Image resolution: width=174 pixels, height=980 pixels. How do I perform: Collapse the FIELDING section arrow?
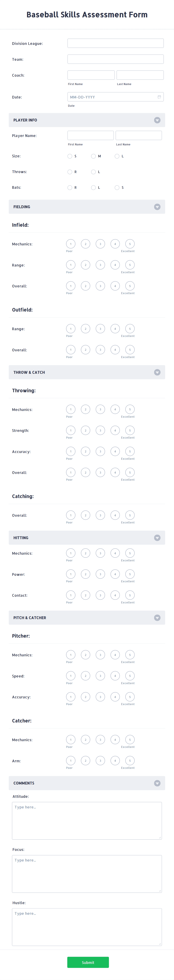coord(157,207)
